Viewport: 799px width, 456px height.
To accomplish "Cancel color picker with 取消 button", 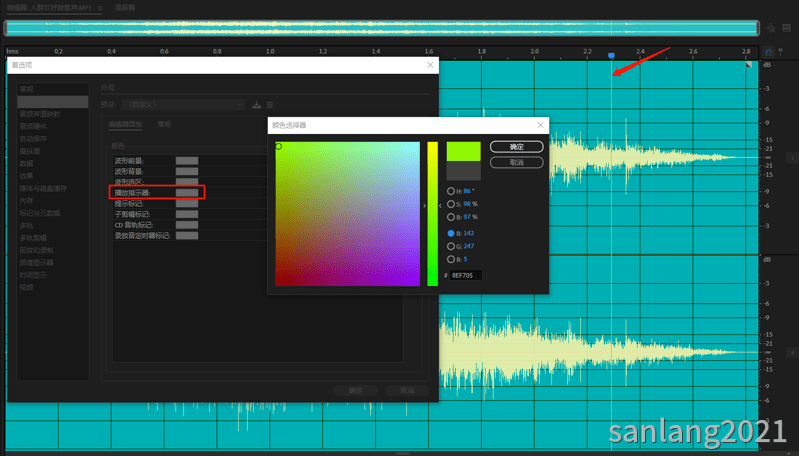I will pos(517,163).
